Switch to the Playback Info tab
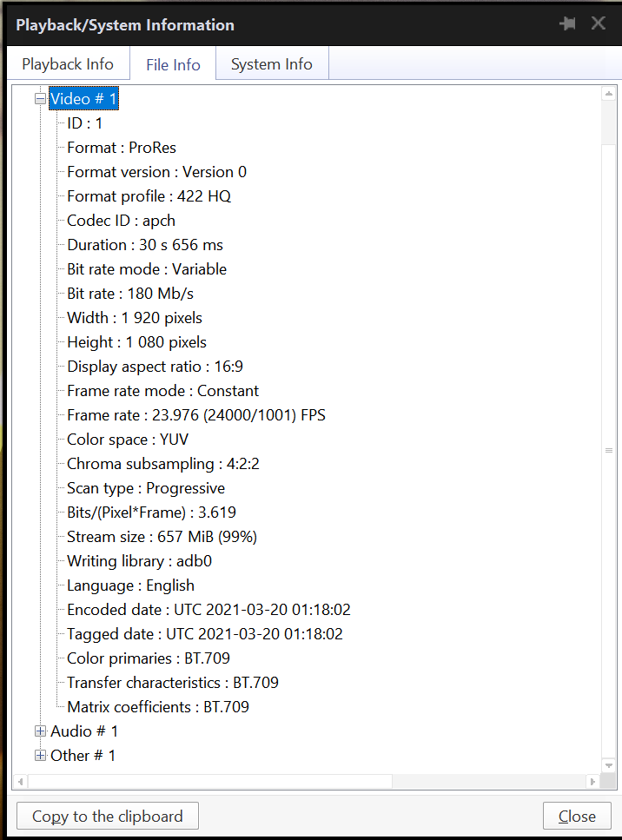 click(x=68, y=64)
